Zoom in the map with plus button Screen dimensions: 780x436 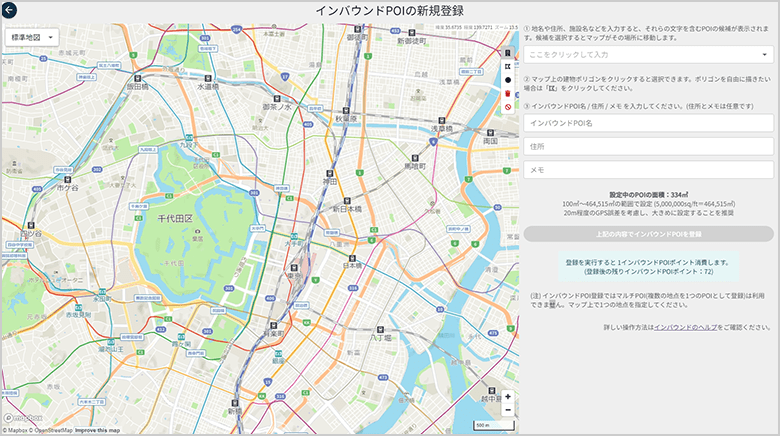tap(508, 396)
